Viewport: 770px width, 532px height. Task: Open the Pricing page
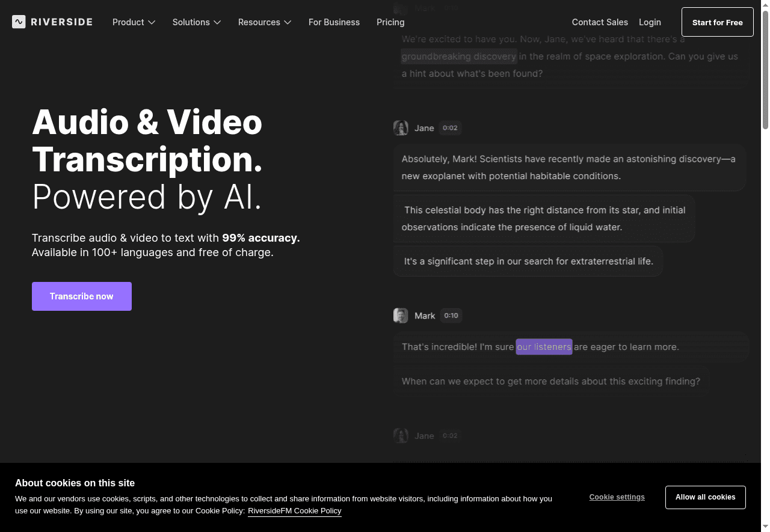click(x=390, y=22)
